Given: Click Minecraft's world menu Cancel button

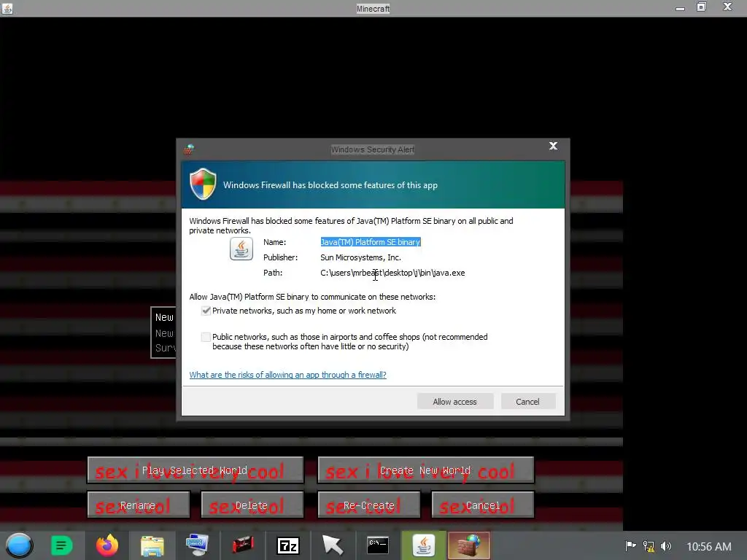Looking at the screenshot, I should 483,505.
